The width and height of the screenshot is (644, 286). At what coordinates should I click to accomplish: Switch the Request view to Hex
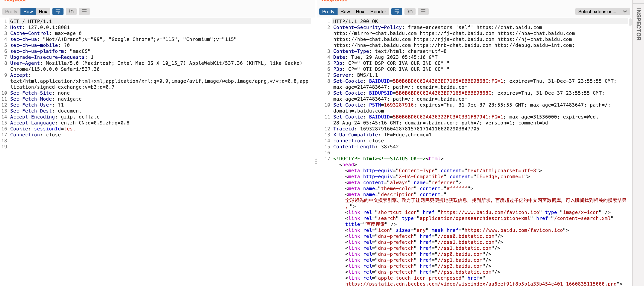(43, 12)
